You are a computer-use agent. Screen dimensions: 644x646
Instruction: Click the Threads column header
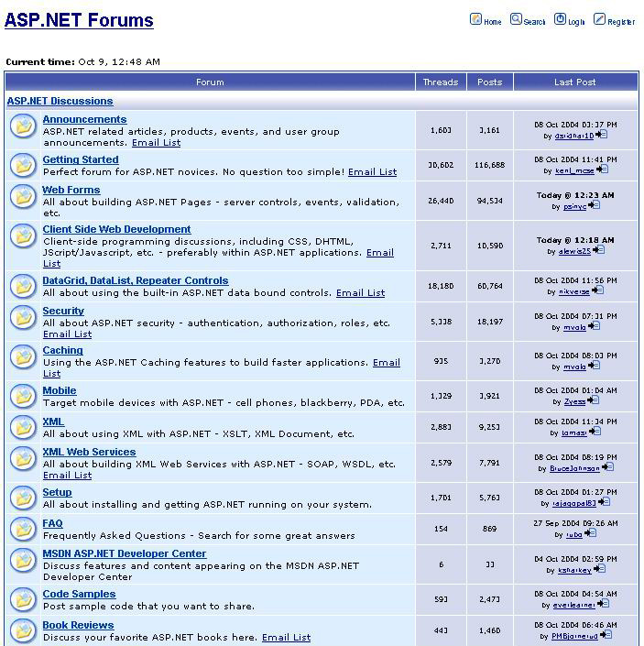(441, 82)
